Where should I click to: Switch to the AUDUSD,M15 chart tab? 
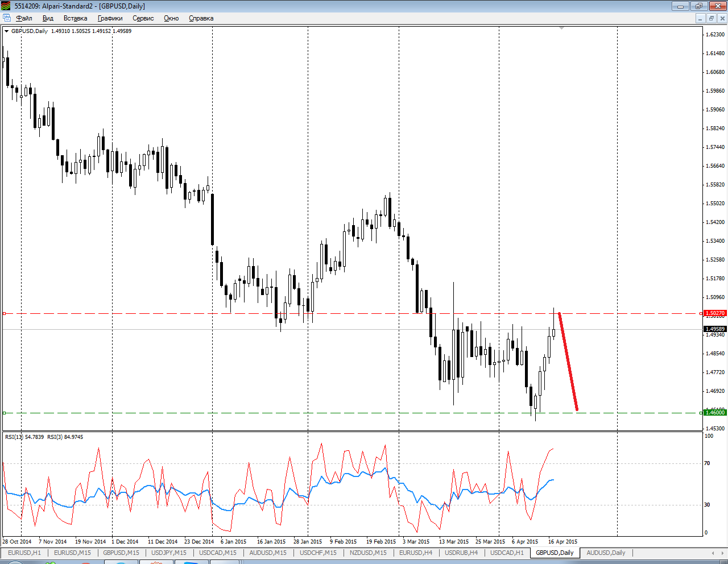[268, 553]
